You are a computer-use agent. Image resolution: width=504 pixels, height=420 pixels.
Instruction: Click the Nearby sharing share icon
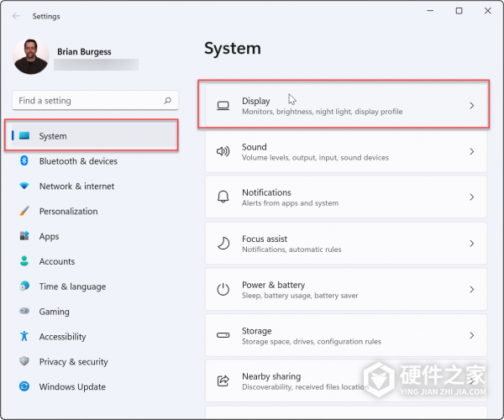[x=223, y=381]
